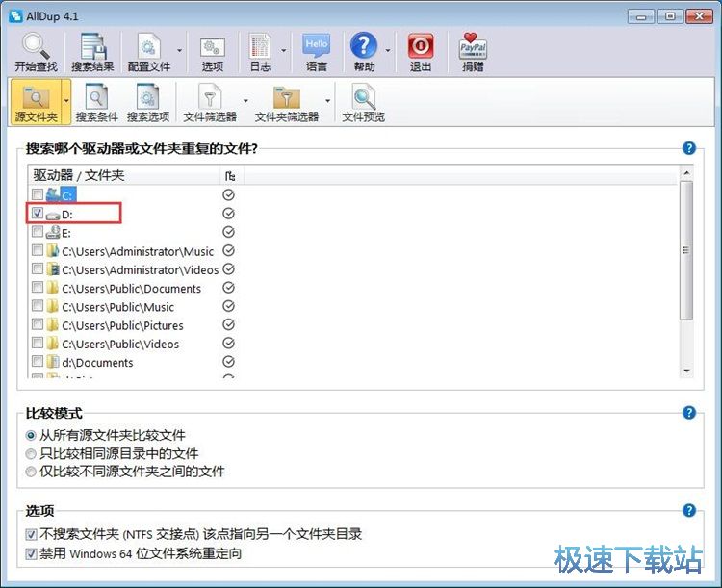Select the 源文件夹 source folder tab
The height and width of the screenshot is (588, 722).
(36, 102)
